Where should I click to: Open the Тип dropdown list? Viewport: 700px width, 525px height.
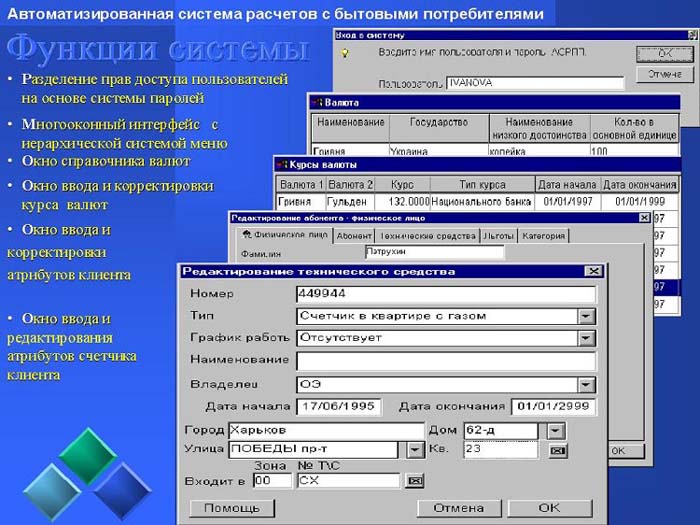tap(586, 316)
